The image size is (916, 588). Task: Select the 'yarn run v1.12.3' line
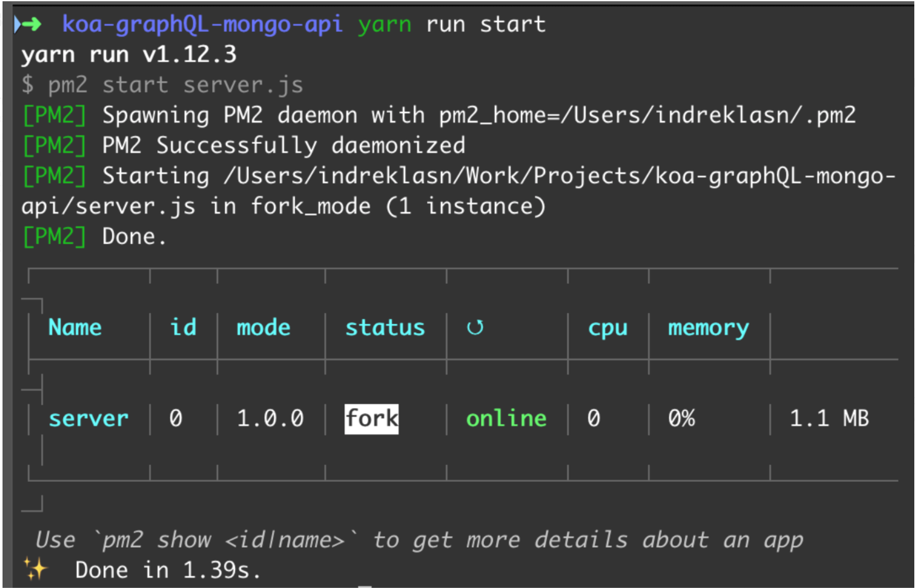(x=129, y=55)
